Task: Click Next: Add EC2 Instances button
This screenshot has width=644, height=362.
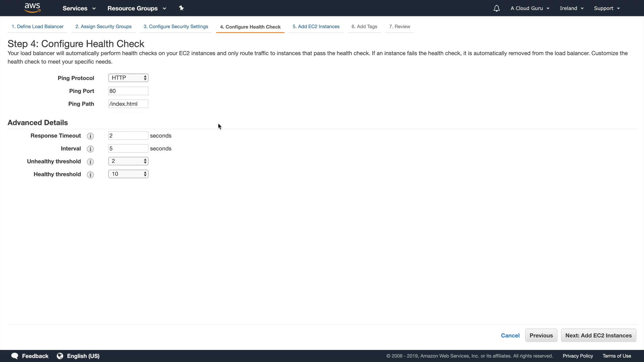Action: point(598,336)
